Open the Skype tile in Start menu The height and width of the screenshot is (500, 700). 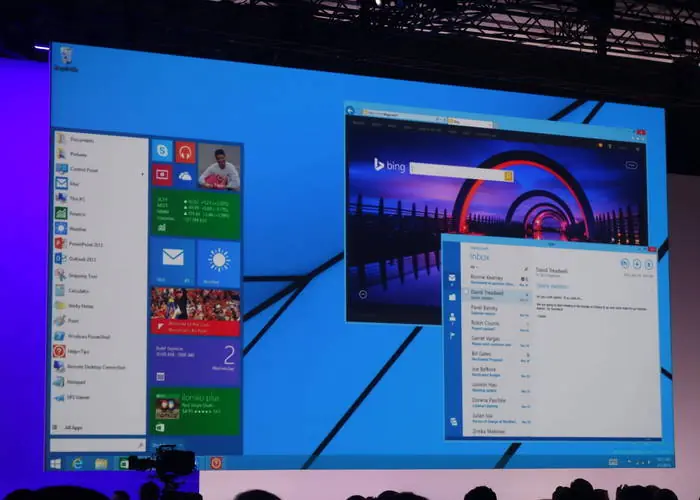(162, 150)
